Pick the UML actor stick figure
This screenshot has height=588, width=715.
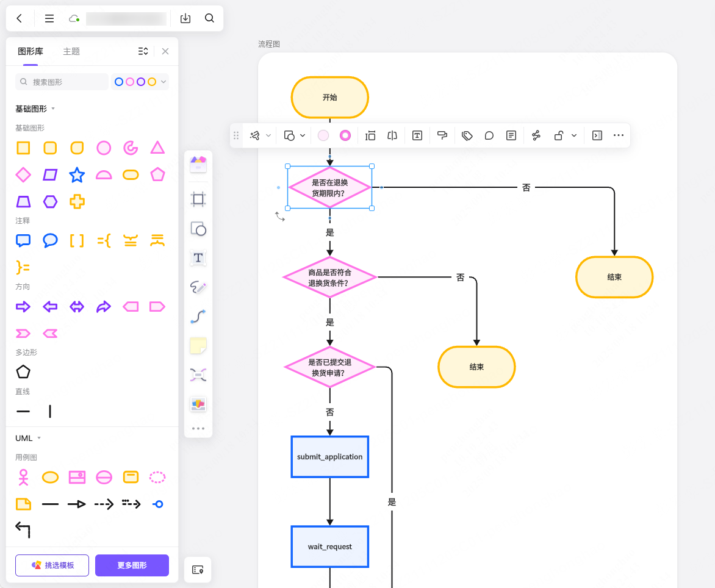coord(23,477)
